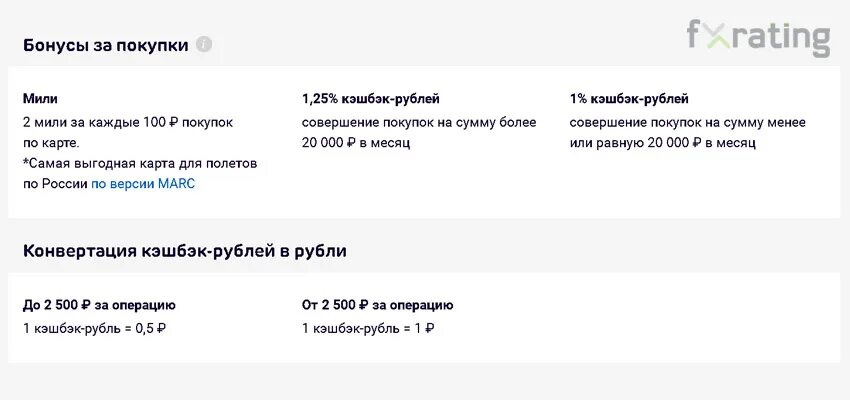Click the Мили bonus title
Screen dimensions: 850x400
point(40,99)
